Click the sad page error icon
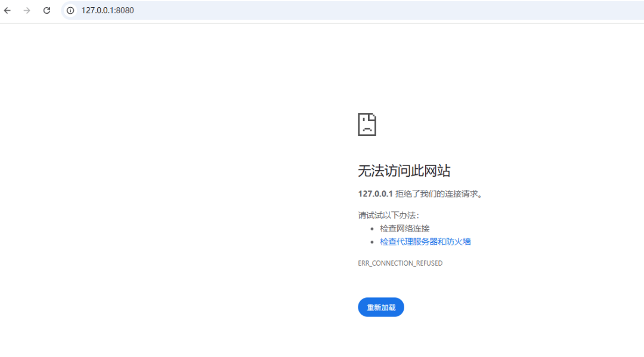644x357 pixels. pyautogui.click(x=367, y=124)
